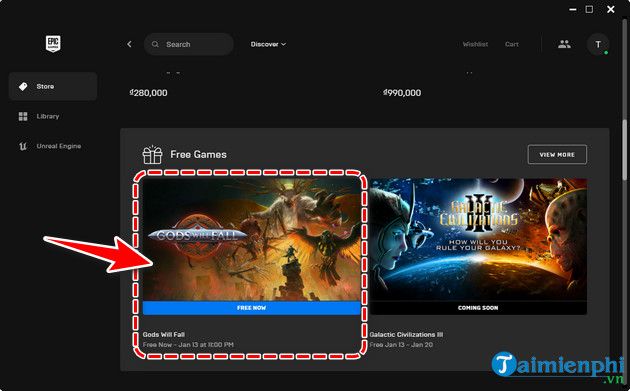Image resolution: width=630 pixels, height=391 pixels.
Task: Click the COMING SOON banner
Action: pyautogui.click(x=478, y=308)
